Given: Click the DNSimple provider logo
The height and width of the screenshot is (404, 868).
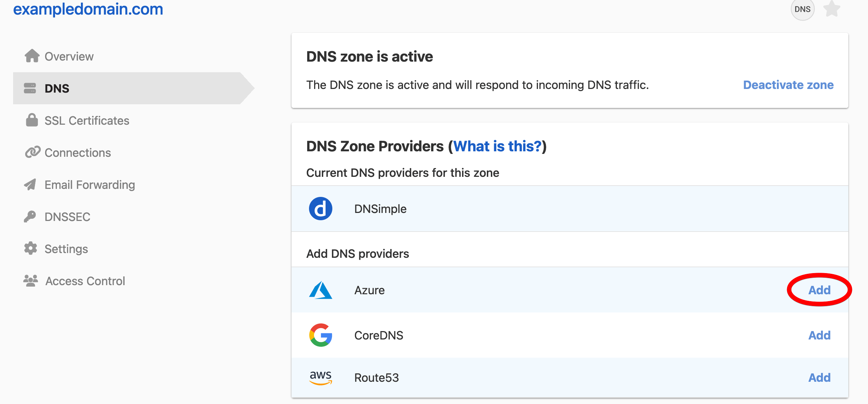Looking at the screenshot, I should click(321, 209).
